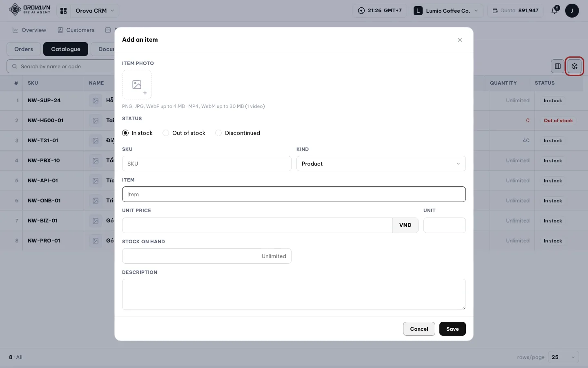
Task: Focus the SKU input field
Action: pos(207,164)
